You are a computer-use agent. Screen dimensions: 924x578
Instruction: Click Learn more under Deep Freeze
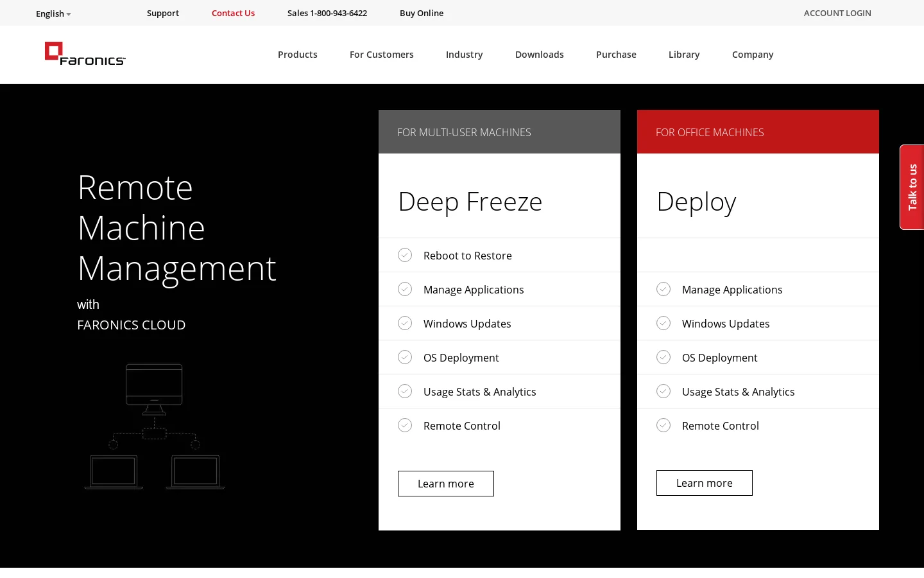point(446,484)
